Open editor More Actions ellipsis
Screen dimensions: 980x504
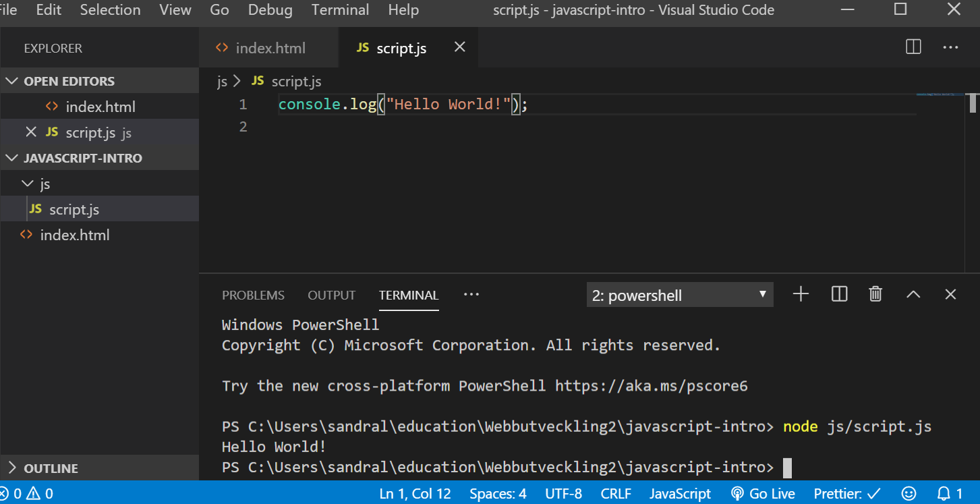click(x=950, y=47)
